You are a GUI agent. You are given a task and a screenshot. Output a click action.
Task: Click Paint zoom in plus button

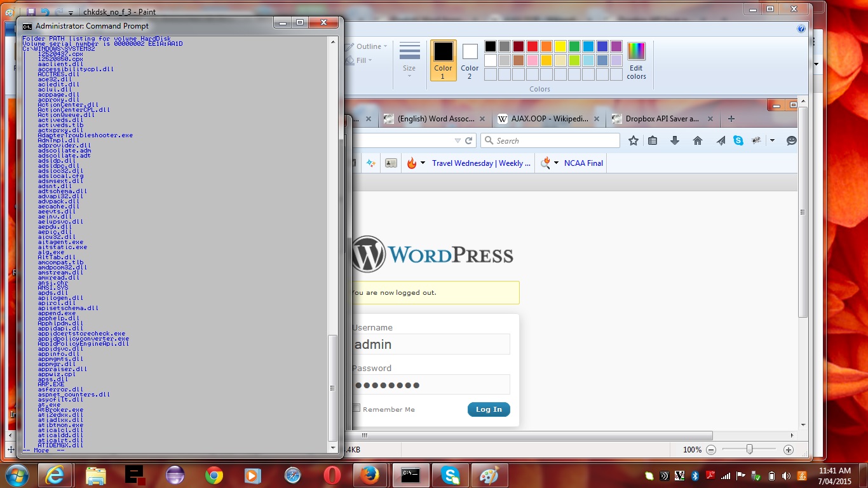(x=789, y=449)
